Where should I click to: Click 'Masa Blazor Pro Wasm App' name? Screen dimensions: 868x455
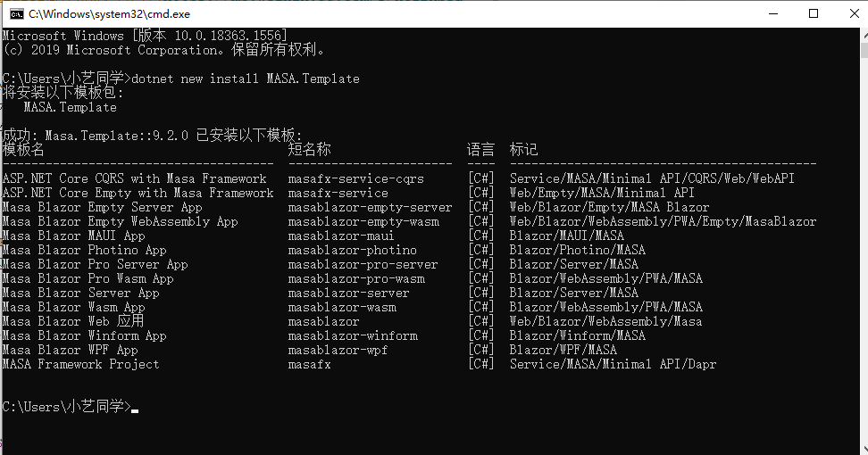[x=88, y=278]
